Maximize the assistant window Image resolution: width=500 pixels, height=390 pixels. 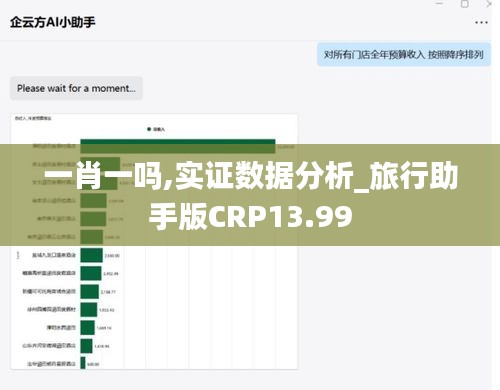coord(465,4)
